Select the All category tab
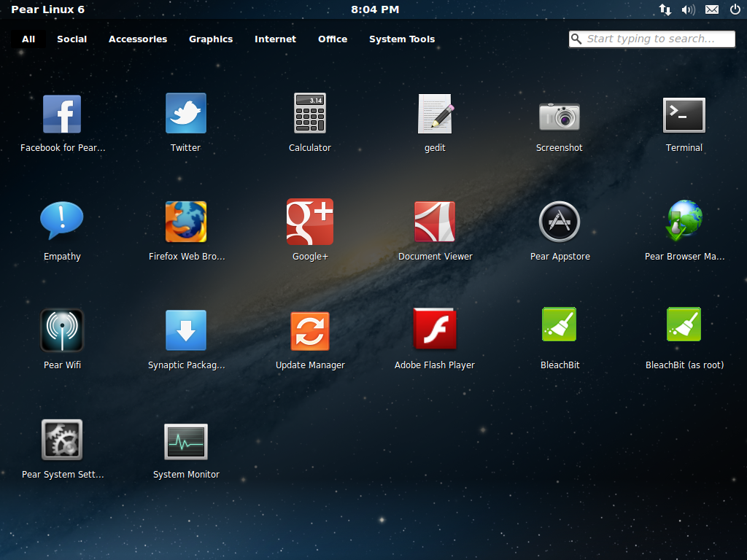 point(28,39)
